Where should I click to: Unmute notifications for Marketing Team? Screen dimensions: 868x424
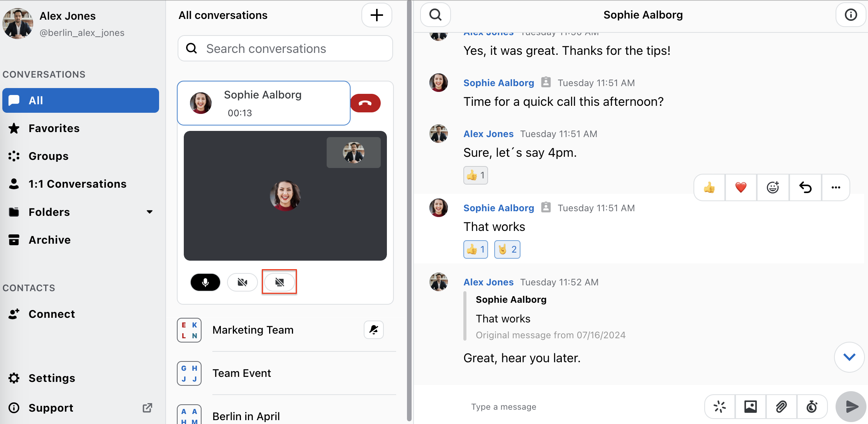[373, 330]
